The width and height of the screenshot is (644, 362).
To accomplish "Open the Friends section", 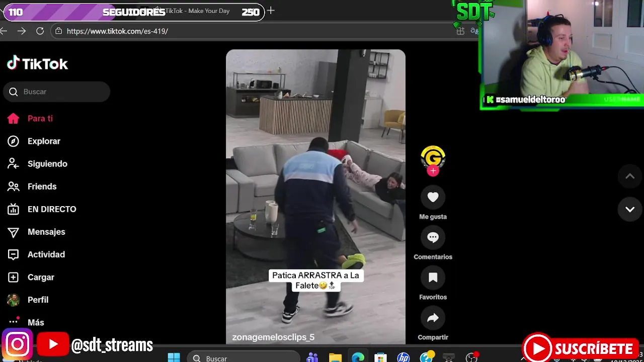I will click(42, 187).
